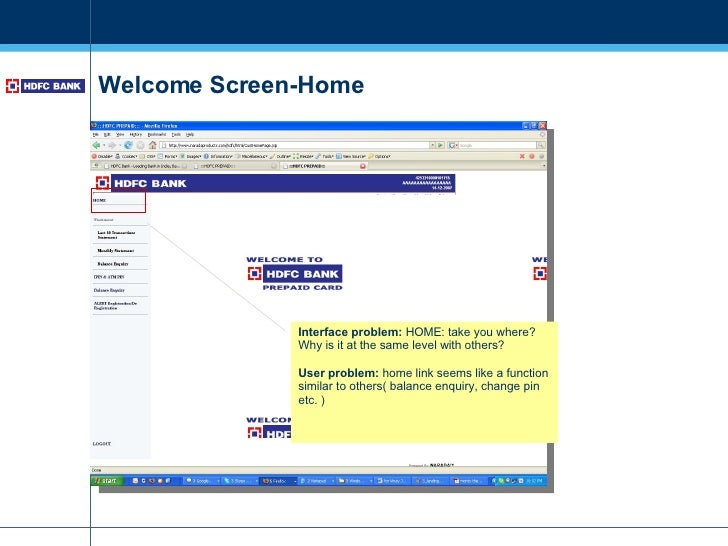728x546 pixels.
Task: Click the HDFC Bank logo beside slide title
Action: point(45,86)
